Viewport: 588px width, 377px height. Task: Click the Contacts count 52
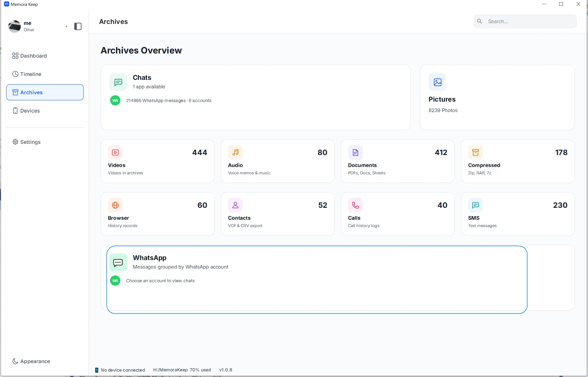coord(322,205)
